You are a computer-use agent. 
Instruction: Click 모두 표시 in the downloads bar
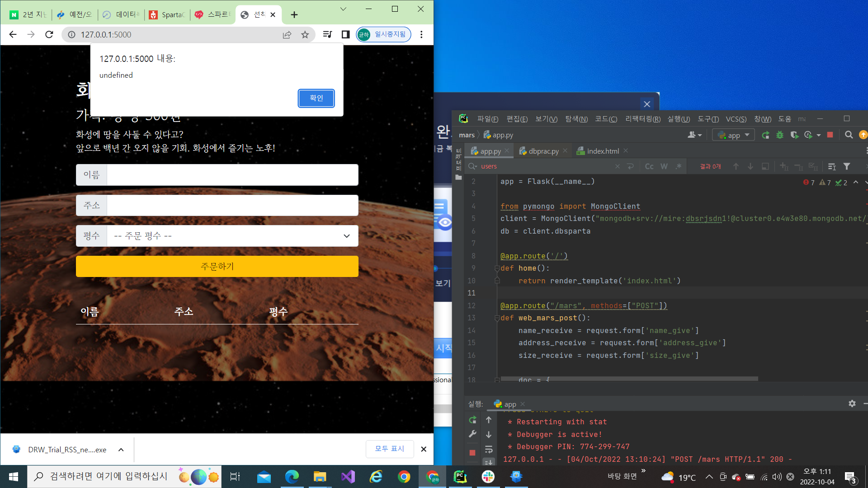point(390,449)
